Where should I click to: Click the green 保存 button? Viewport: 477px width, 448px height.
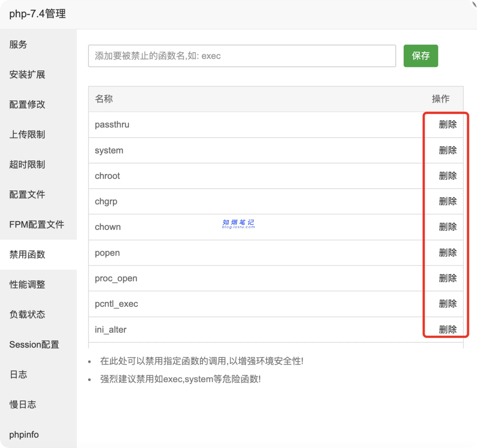pos(421,56)
